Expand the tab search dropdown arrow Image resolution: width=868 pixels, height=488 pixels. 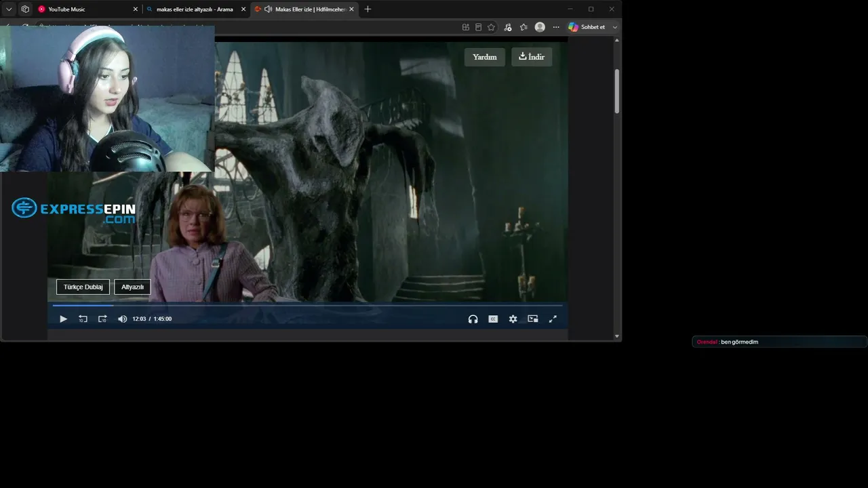tap(9, 9)
